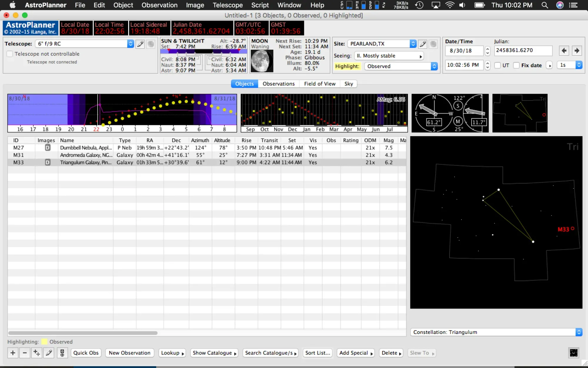Click the sky chart icon at bottom right
The height and width of the screenshot is (368, 588).
[573, 353]
